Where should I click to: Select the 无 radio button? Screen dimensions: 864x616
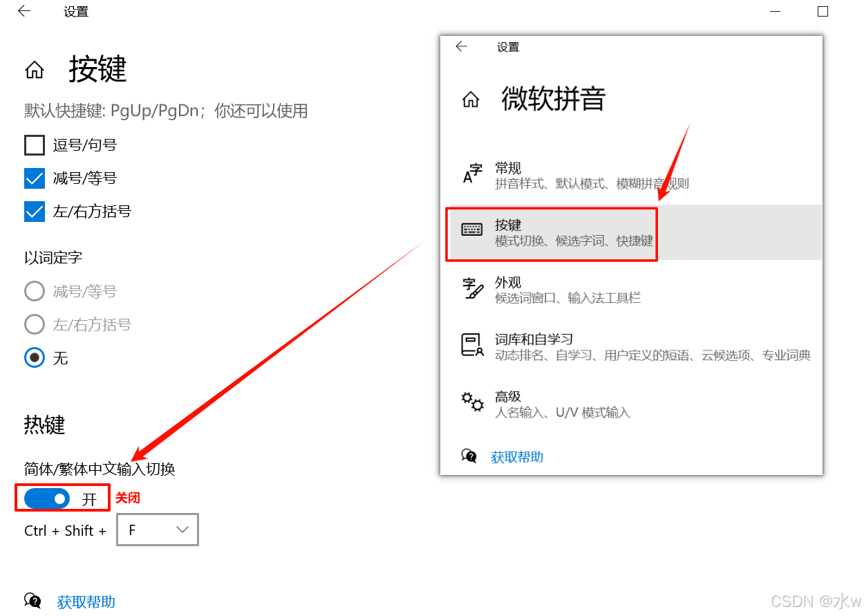point(35,357)
